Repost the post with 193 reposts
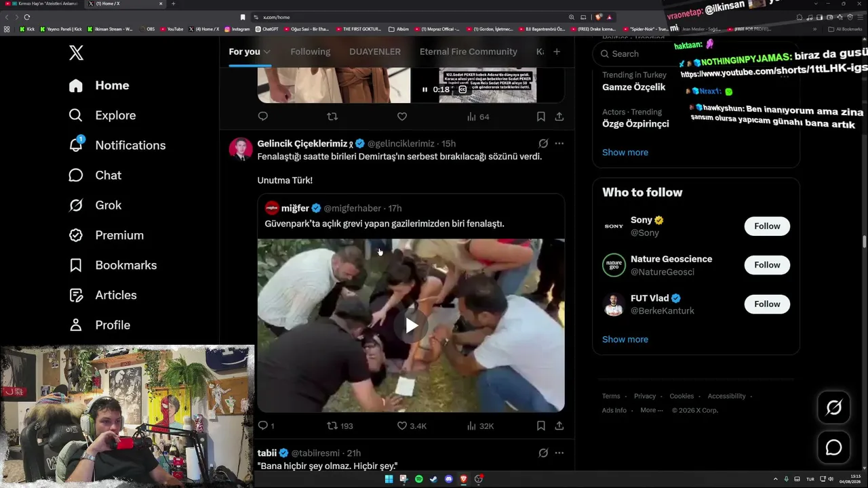Viewport: 868px width, 488px height. pos(340,426)
